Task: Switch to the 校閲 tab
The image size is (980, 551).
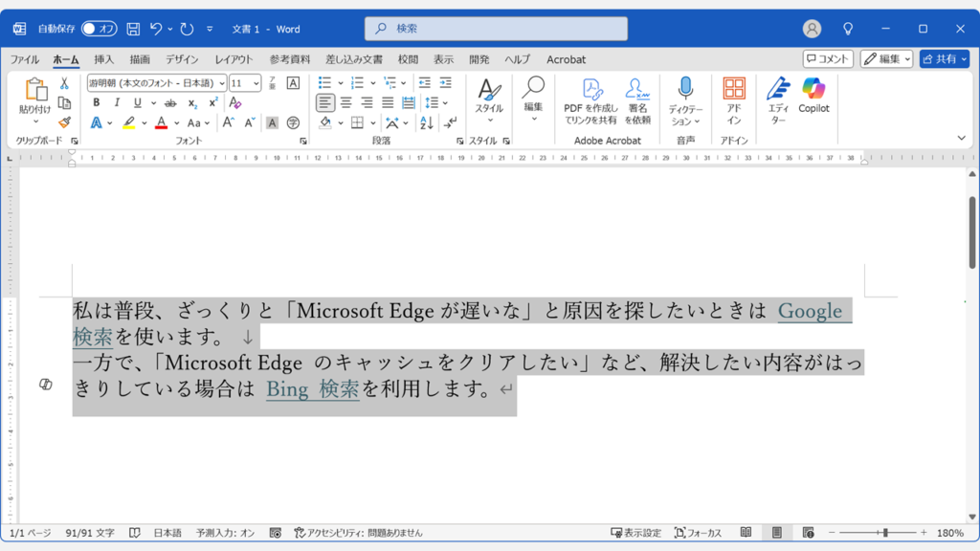Action: 408,59
